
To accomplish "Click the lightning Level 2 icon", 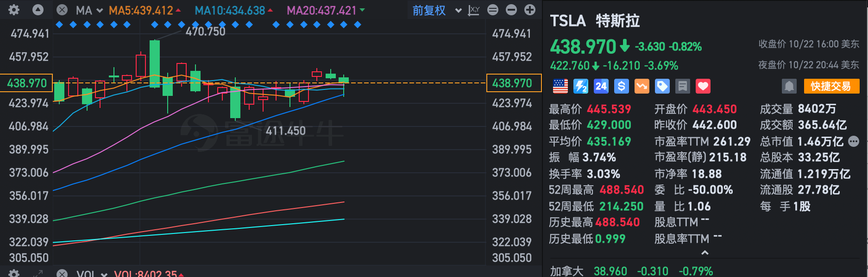I will 581,86.
